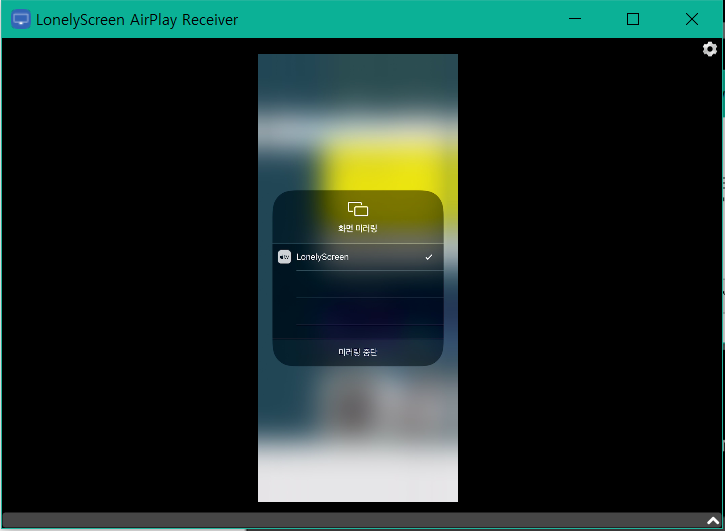
Task: Tap the 미러링 중단 stop mirroring button
Action: [358, 352]
